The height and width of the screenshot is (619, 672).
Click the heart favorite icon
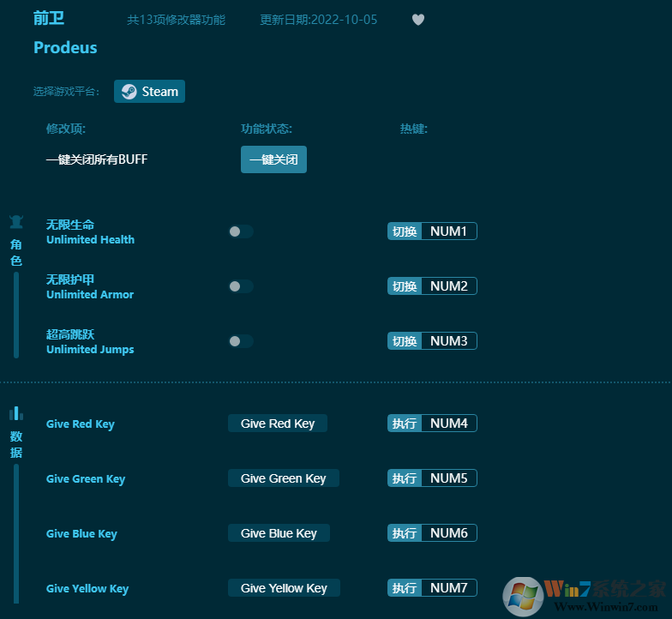(418, 20)
